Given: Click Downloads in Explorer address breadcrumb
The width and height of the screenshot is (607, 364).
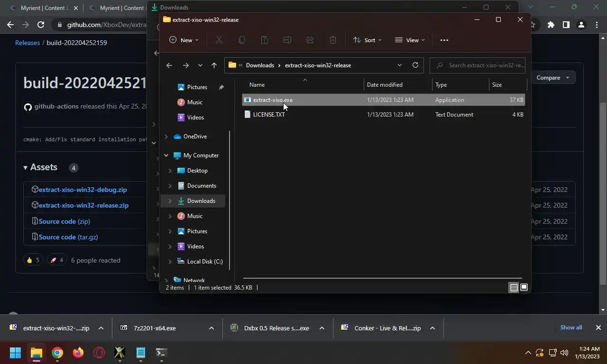Looking at the screenshot, I should click(x=260, y=65).
